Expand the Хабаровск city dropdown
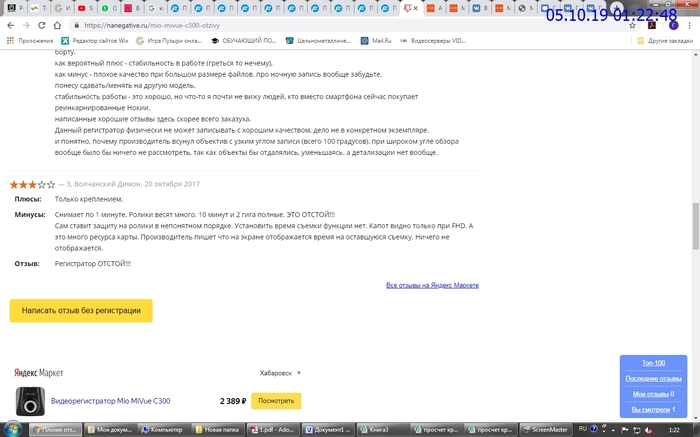This screenshot has width=700, height=437. [x=280, y=372]
